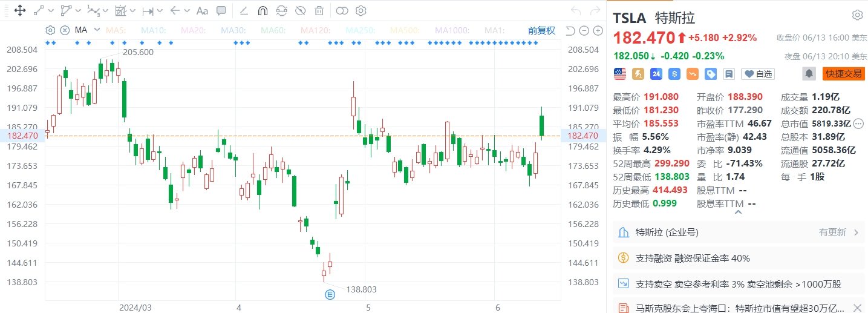This screenshot has width=868, height=313.
Task: Click the orange 快捷交易 quick trade button
Action: click(844, 74)
